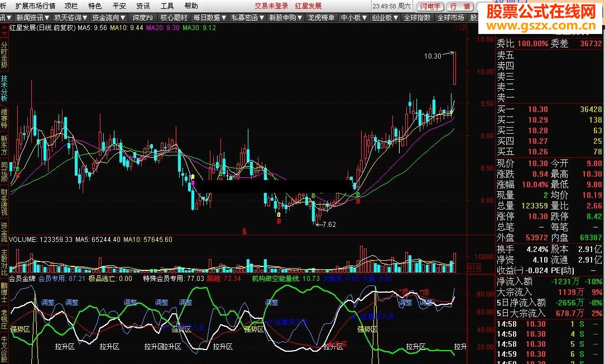Viewport: 605px width, 364px height.
Task: Switch to the 同花顺 side tab
Action: tap(4, 171)
